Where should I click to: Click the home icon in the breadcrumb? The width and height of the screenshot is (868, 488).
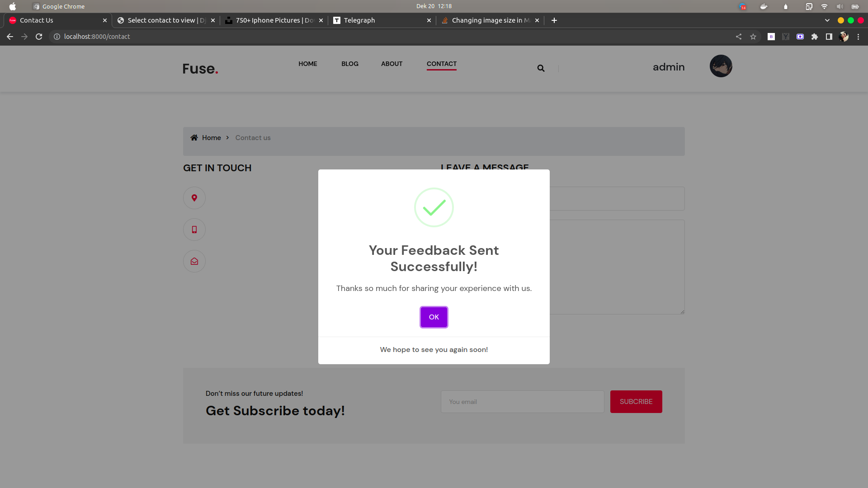click(194, 138)
